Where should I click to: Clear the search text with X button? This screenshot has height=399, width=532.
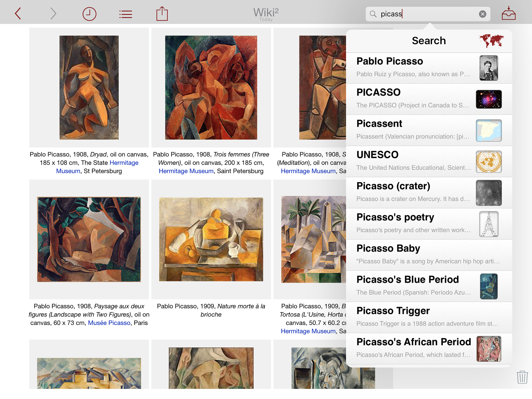(482, 14)
